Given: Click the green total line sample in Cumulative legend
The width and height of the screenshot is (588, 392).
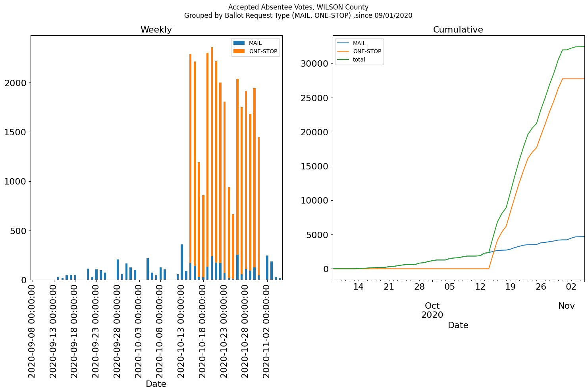Looking at the screenshot, I should [343, 60].
